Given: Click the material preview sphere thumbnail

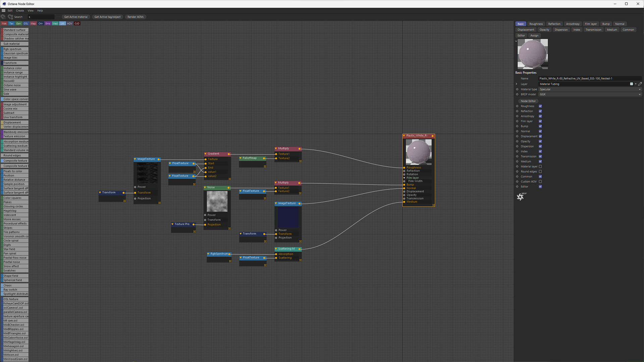Looking at the screenshot, I should [x=533, y=54].
